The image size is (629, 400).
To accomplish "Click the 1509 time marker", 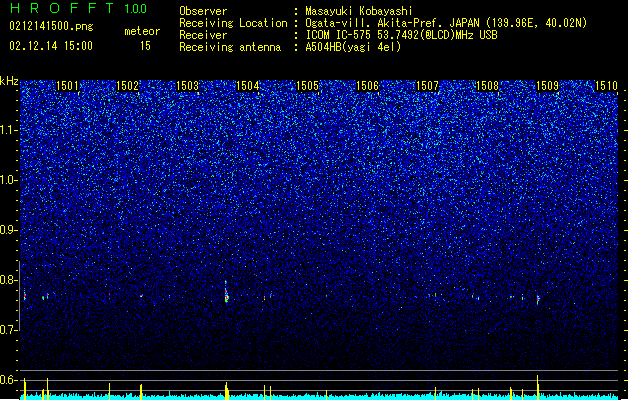I will (547, 86).
